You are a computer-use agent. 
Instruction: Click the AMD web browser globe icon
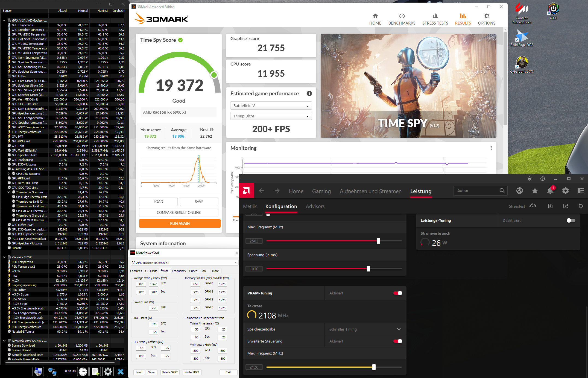click(x=519, y=191)
